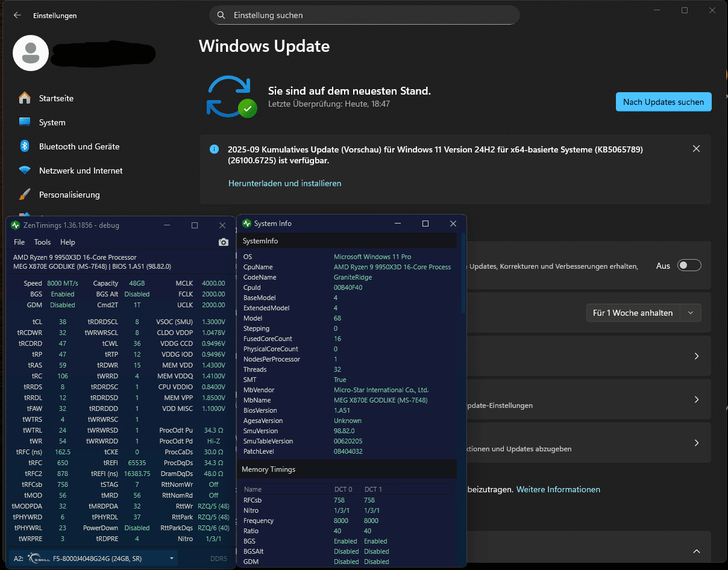
Task: Click the ZenTimings title bar app icon
Action: pos(16,225)
